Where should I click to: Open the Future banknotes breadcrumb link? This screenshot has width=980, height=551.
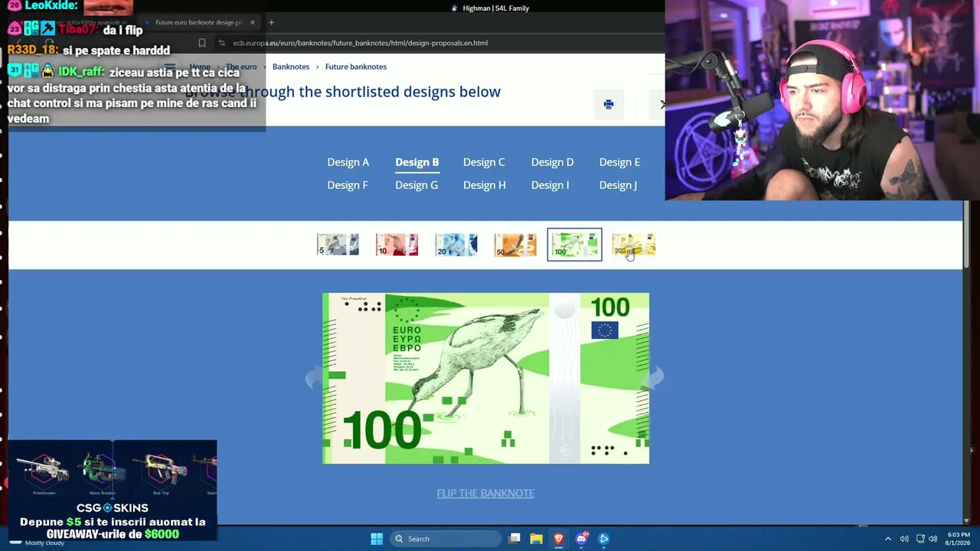point(356,67)
